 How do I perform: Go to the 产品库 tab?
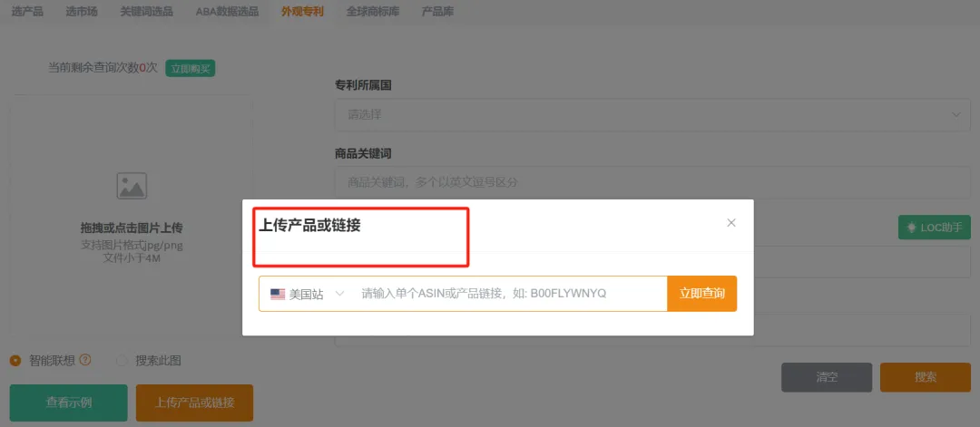pos(437,11)
